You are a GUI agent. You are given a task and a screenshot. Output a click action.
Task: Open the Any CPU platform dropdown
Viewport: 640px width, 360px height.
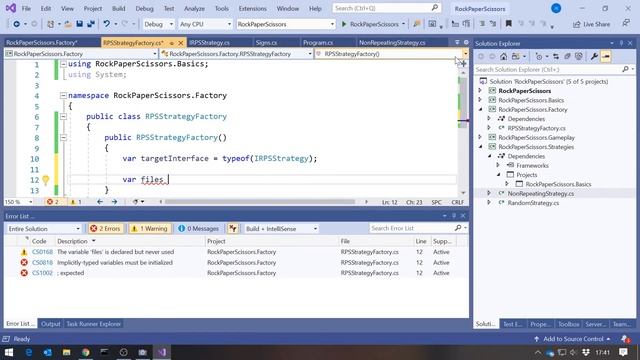(x=205, y=24)
